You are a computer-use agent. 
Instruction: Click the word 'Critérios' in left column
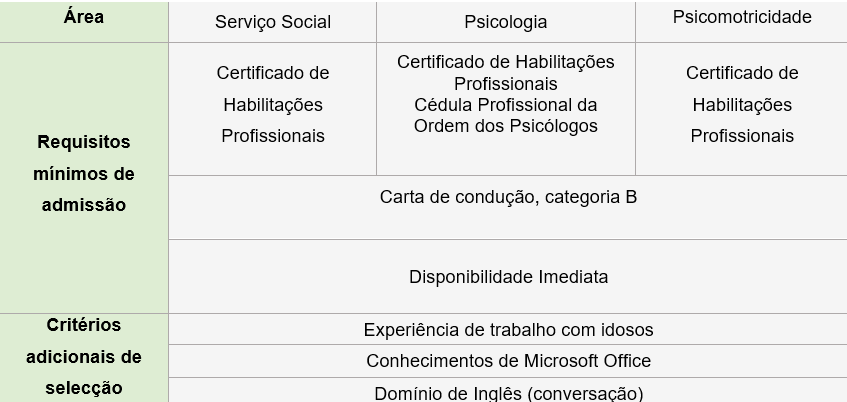pos(84,325)
